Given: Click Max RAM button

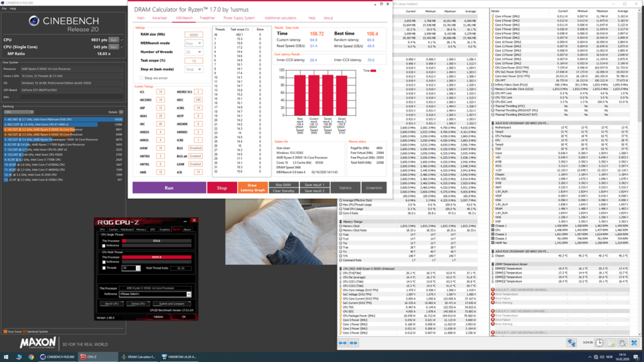Looking at the screenshot, I should 283,185.
